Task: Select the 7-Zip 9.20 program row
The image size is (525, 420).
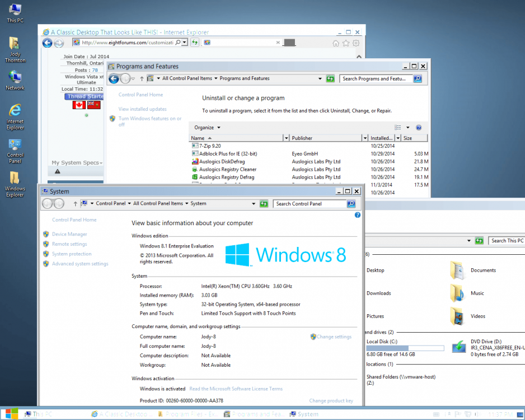Action: coord(310,146)
